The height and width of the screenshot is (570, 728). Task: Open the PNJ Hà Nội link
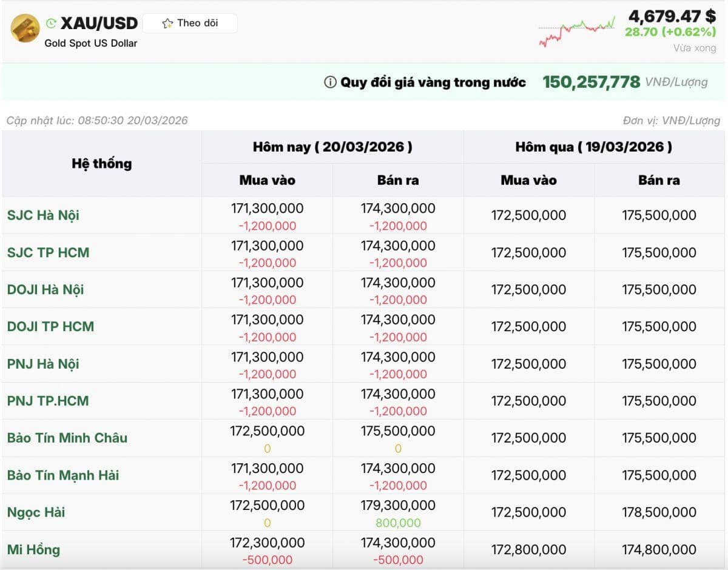43,364
